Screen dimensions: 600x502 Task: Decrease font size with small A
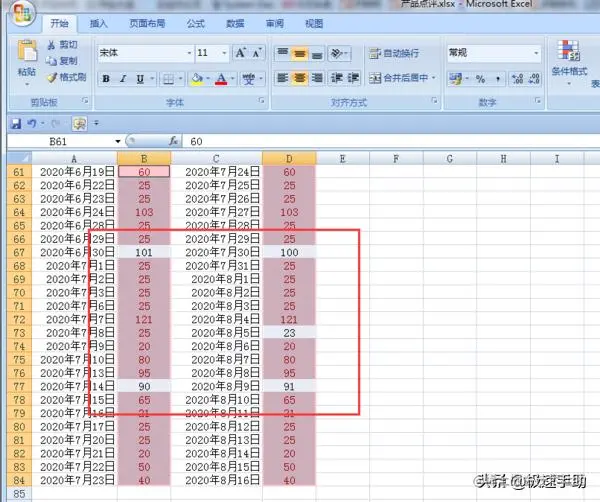pyautogui.click(x=256, y=53)
